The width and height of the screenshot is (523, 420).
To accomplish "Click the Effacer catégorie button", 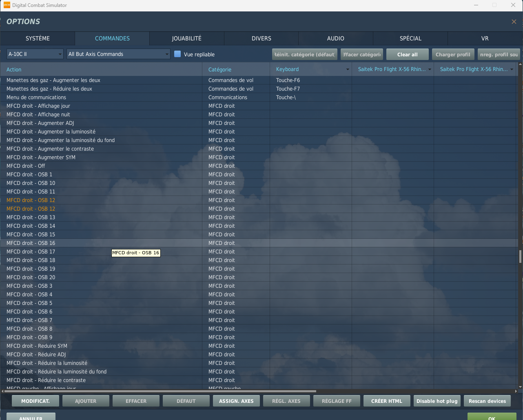I will [362, 54].
